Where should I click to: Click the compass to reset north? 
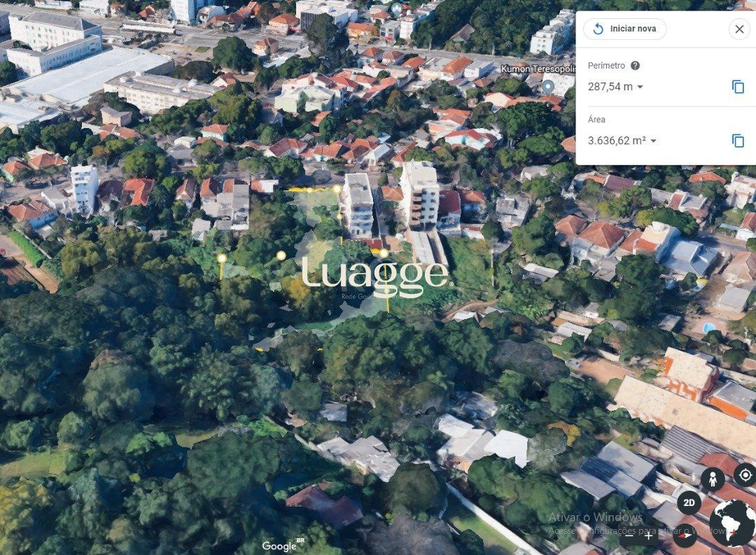pos(685,535)
